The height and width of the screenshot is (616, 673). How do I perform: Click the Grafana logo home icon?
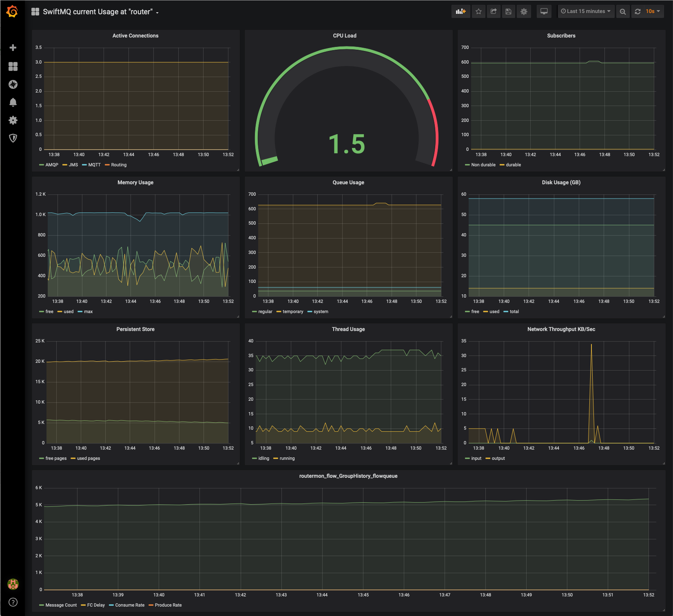pos(12,11)
